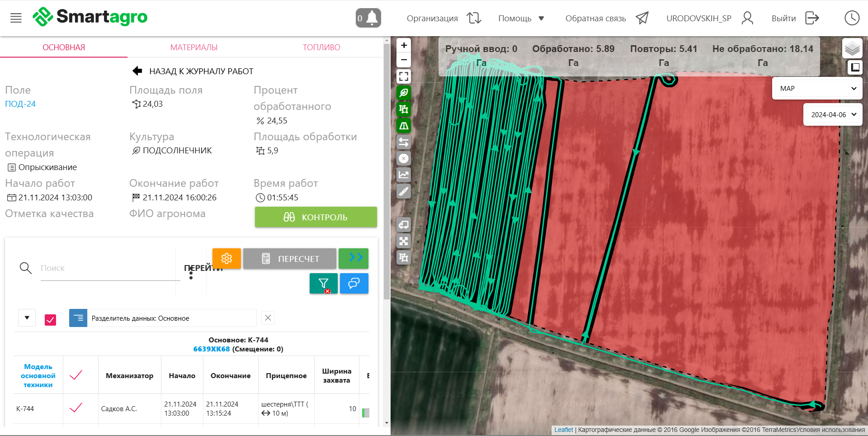868x436 pixels.
Task: Select the knife cut map tool
Action: (404, 191)
